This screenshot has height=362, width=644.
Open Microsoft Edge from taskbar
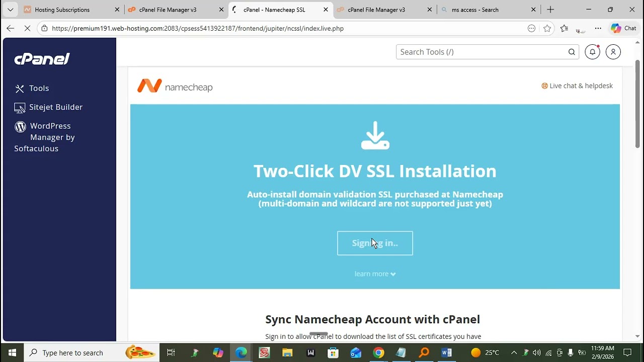(x=242, y=352)
